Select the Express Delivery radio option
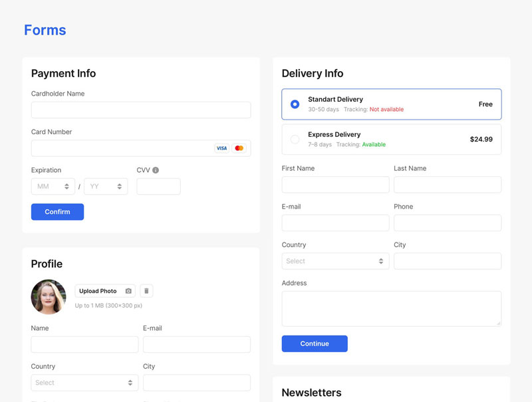 (x=295, y=140)
